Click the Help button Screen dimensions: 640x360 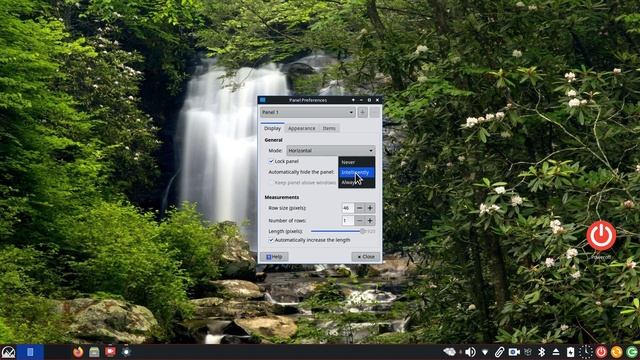(274, 257)
